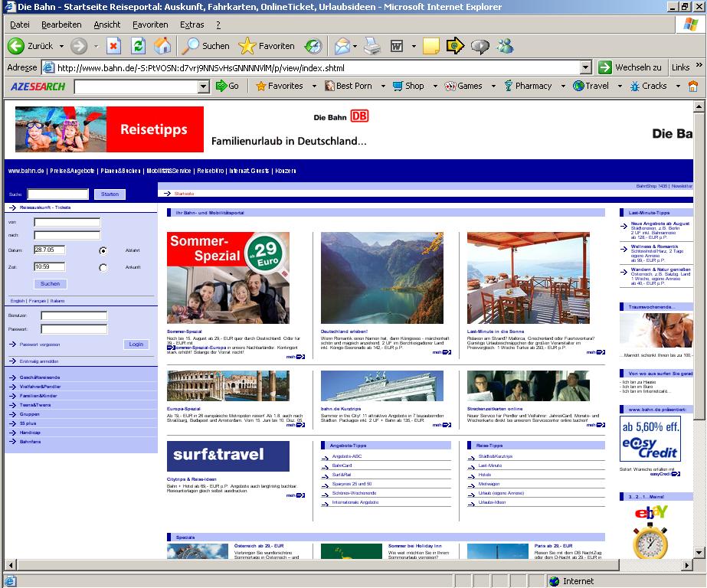
Task: Click the nach destination input field
Action: [67, 235]
